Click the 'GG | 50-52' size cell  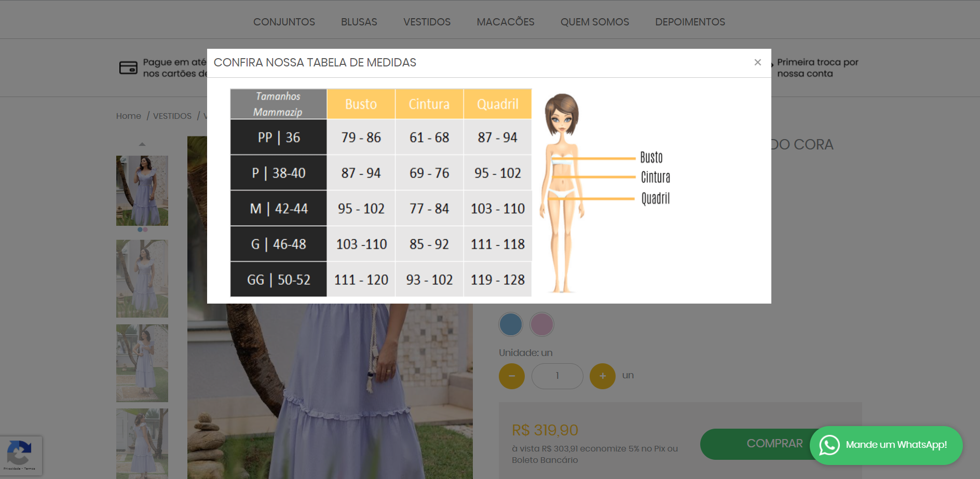point(279,279)
